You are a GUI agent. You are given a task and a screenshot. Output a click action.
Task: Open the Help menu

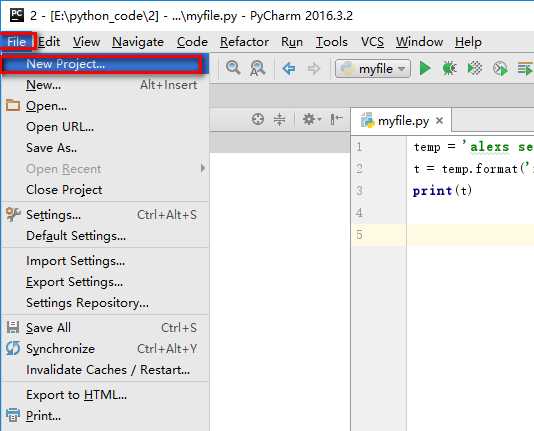click(x=468, y=42)
